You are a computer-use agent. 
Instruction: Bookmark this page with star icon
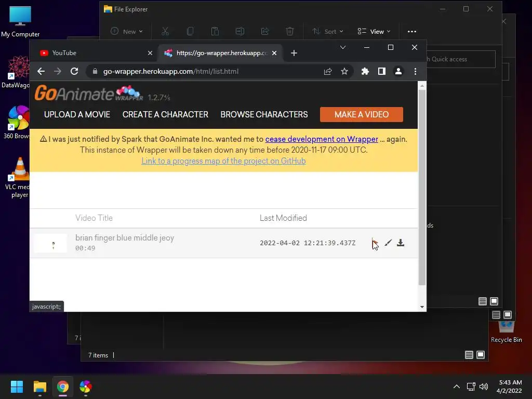click(344, 71)
